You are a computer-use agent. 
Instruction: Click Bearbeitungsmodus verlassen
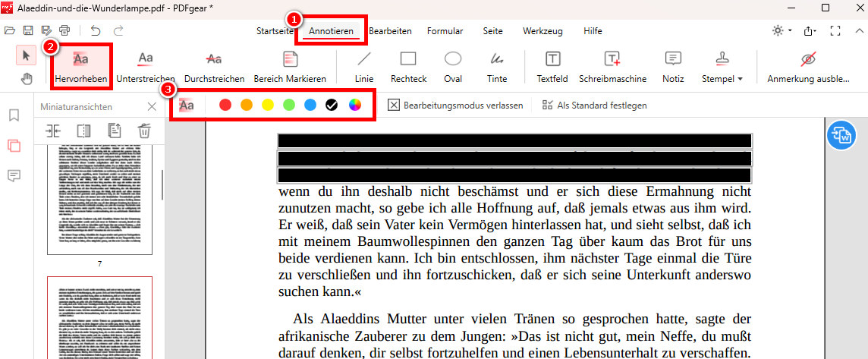pos(455,105)
